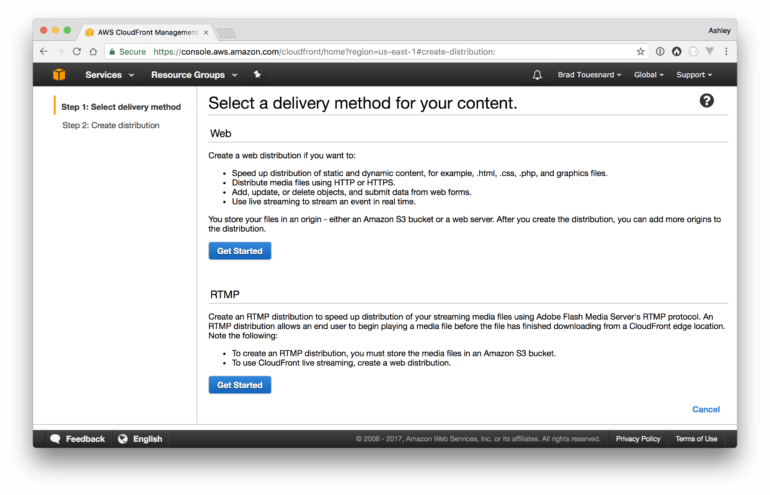Click the AWS cube logo icon
This screenshot has width=770, height=495.
point(59,75)
